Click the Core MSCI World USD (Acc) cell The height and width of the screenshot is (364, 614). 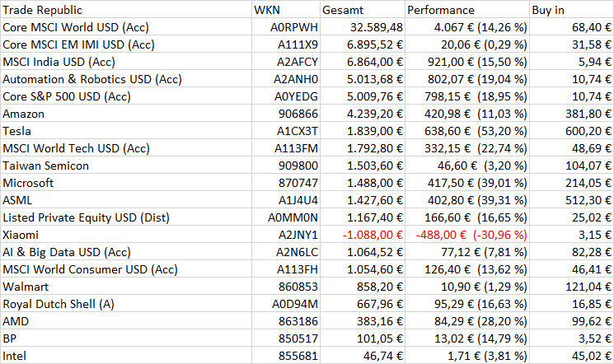click(125, 27)
